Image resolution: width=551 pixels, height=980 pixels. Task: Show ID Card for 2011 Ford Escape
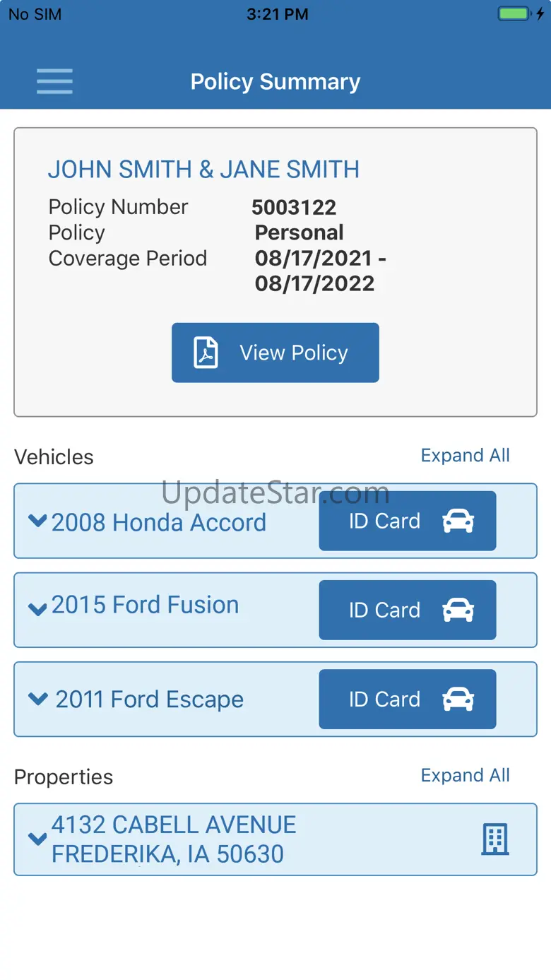(408, 699)
